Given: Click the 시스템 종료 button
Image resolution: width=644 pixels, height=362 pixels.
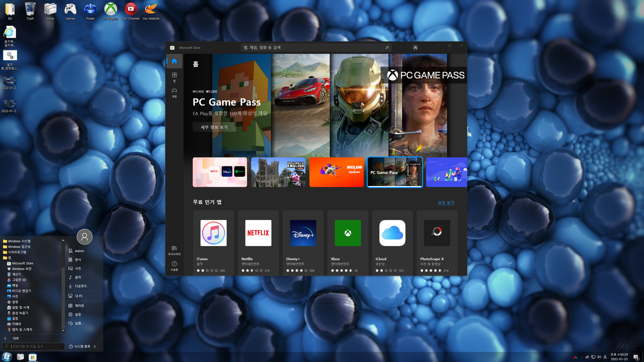Looking at the screenshot, I should [x=80, y=347].
